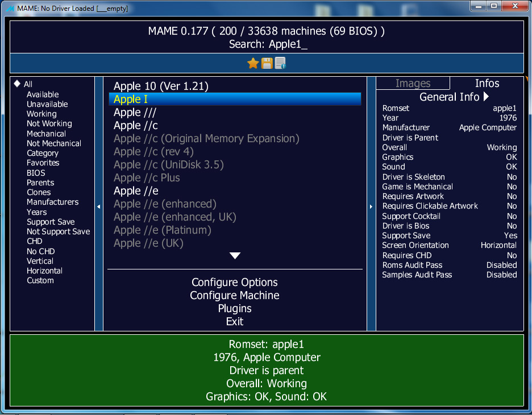Select Apple //e (enhanced) clone
The image size is (532, 415).
pyautogui.click(x=235, y=204)
